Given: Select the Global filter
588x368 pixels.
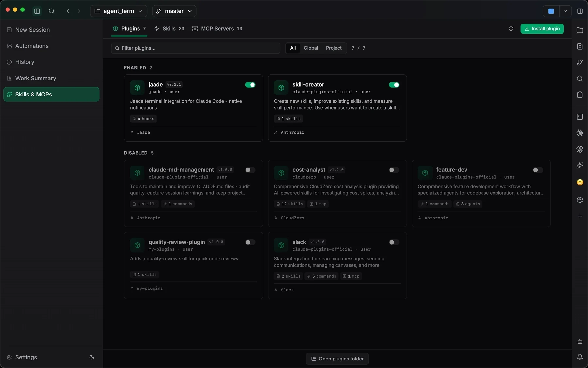Looking at the screenshot, I should click(x=311, y=48).
